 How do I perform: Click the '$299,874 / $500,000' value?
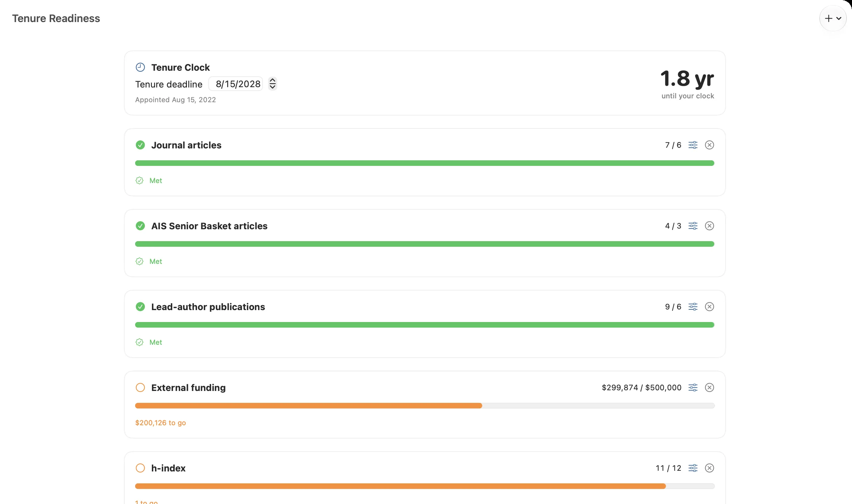tap(642, 387)
